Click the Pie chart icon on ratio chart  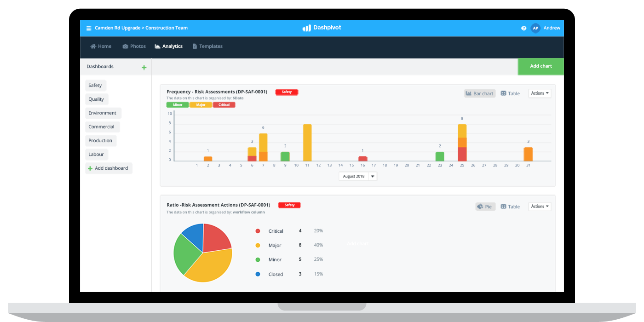(485, 206)
